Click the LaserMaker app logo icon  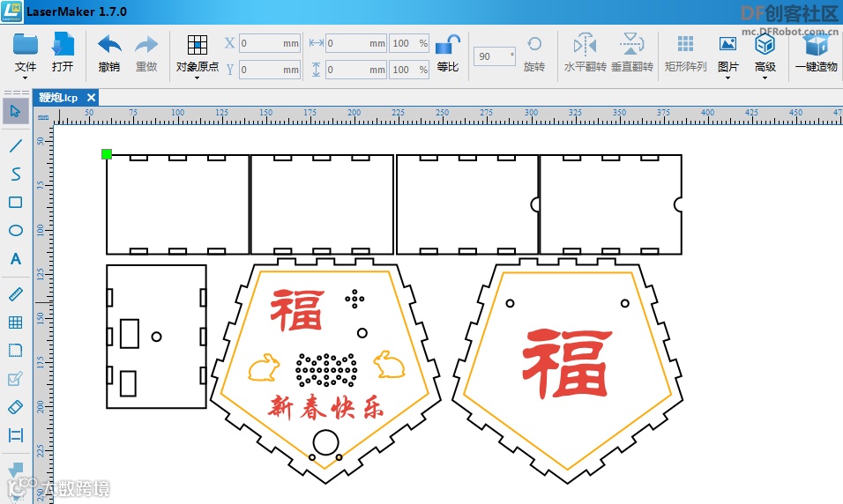(11, 11)
